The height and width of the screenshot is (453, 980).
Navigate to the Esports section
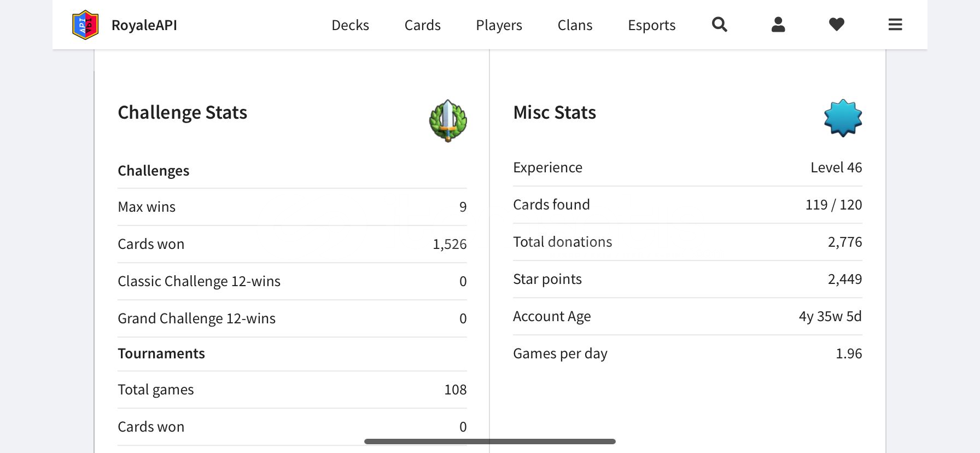coord(651,25)
